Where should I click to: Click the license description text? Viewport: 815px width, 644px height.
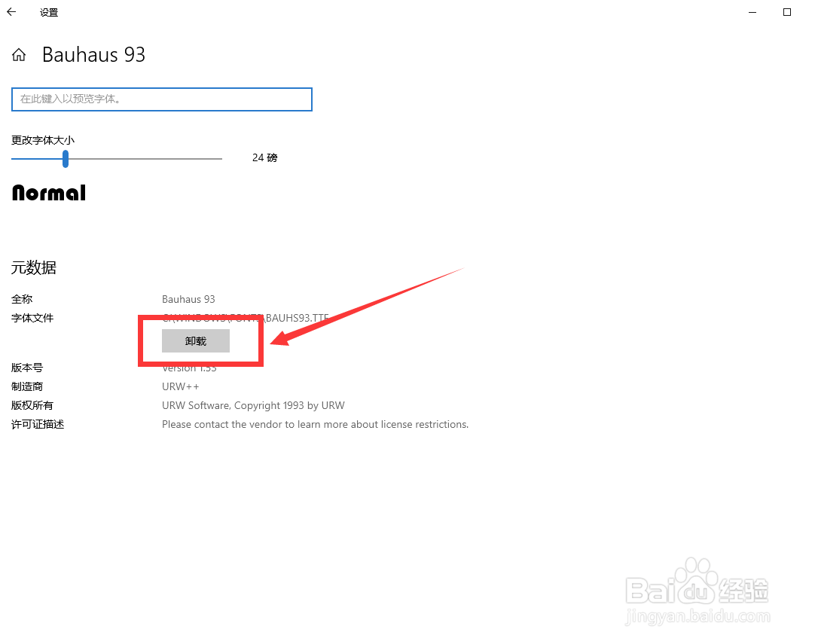pyautogui.click(x=315, y=425)
